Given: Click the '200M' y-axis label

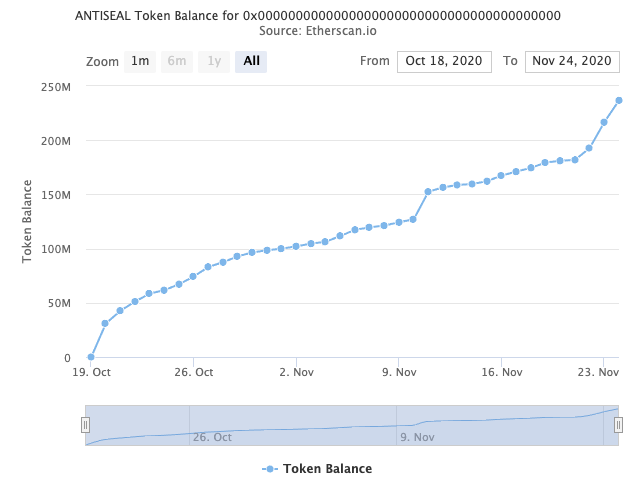Looking at the screenshot, I should [56, 141].
